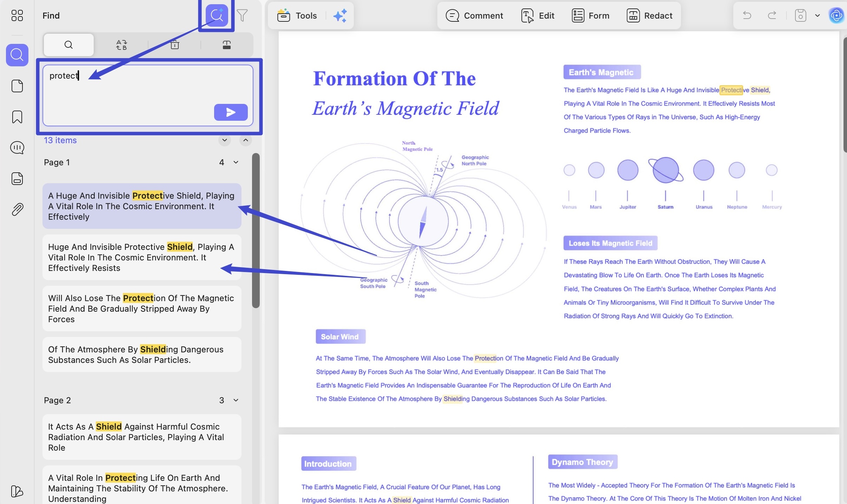Collapse the Page 1 results group

(236, 162)
